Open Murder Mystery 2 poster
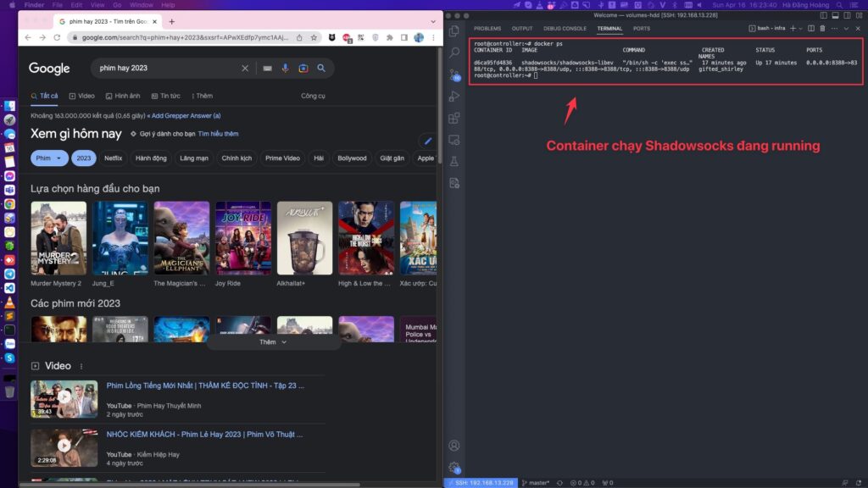Image resolution: width=868 pixels, height=488 pixels. pos(58,238)
